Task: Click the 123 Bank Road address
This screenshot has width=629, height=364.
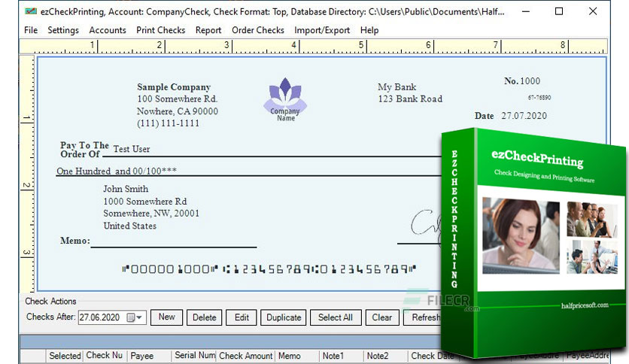Action: (x=410, y=99)
